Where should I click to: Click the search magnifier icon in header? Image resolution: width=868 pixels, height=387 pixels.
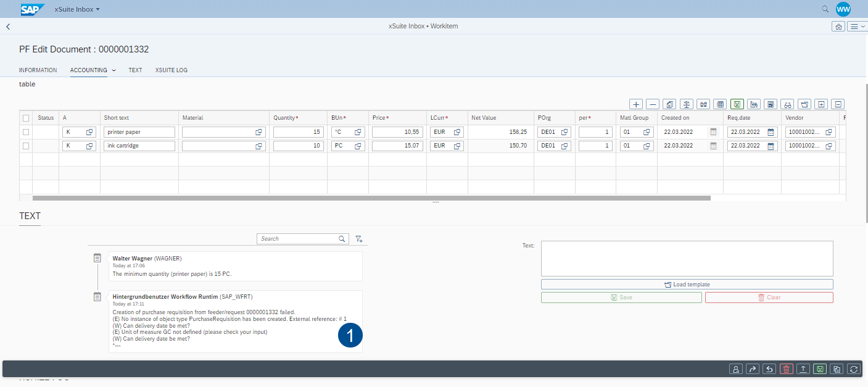click(x=825, y=9)
